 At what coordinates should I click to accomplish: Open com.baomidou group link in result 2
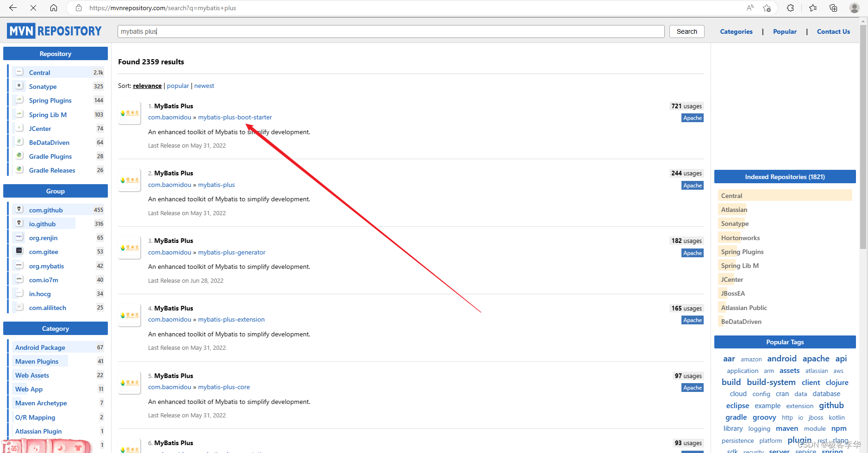169,185
